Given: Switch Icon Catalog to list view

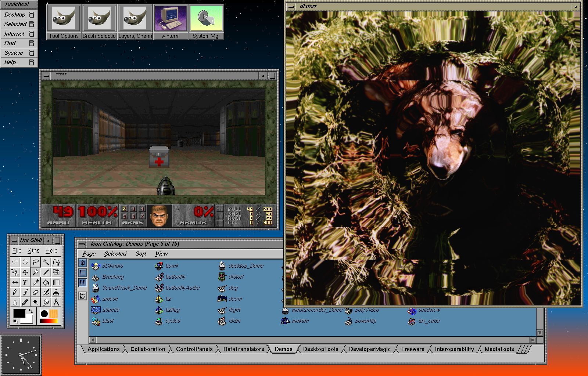Looking at the screenshot, I should 83,273.
